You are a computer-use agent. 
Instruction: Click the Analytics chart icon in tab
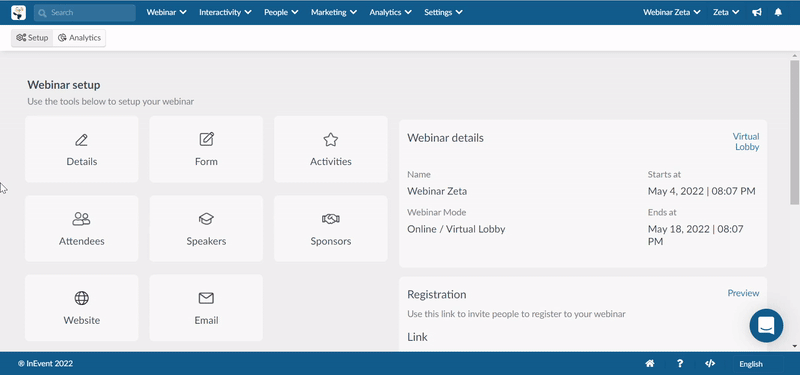pos(62,38)
